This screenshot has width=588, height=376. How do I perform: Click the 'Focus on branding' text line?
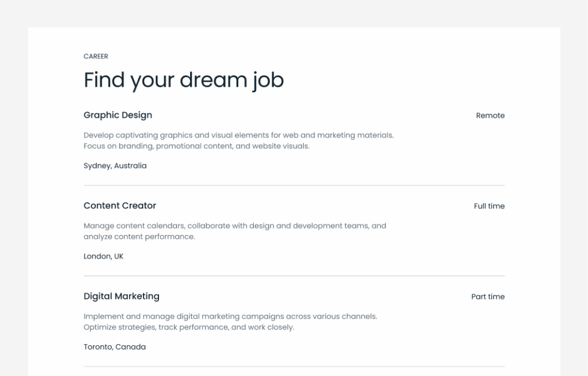click(x=196, y=146)
